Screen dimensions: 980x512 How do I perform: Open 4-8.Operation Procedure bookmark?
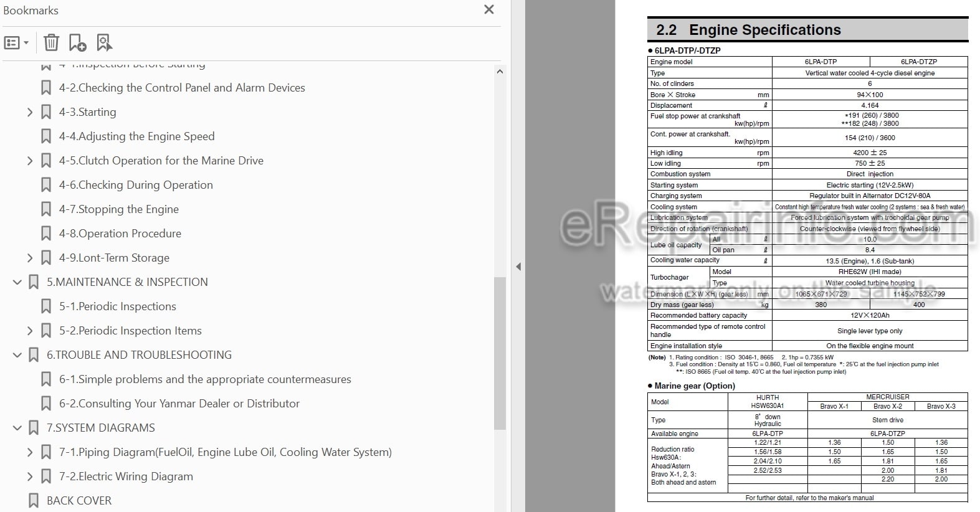tap(120, 234)
